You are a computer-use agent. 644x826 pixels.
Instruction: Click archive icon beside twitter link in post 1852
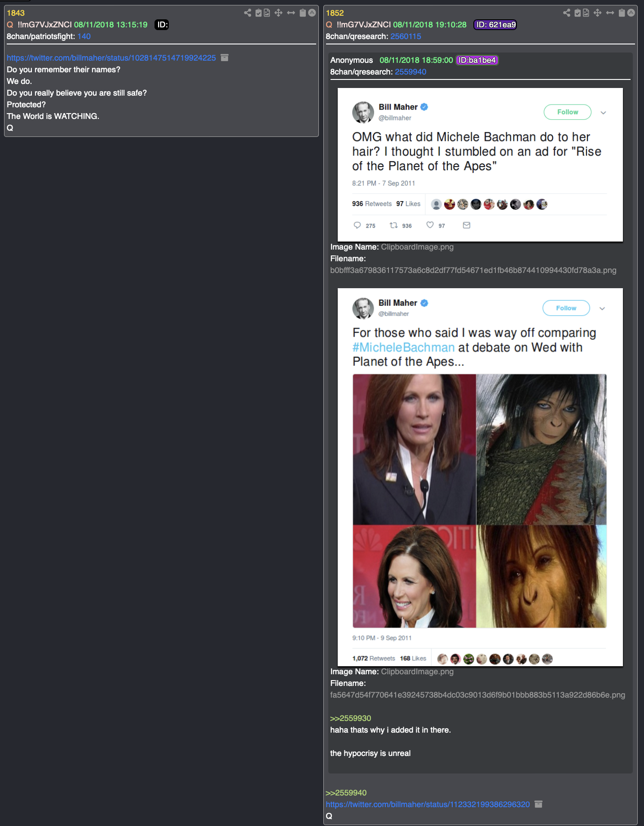pyautogui.click(x=538, y=804)
